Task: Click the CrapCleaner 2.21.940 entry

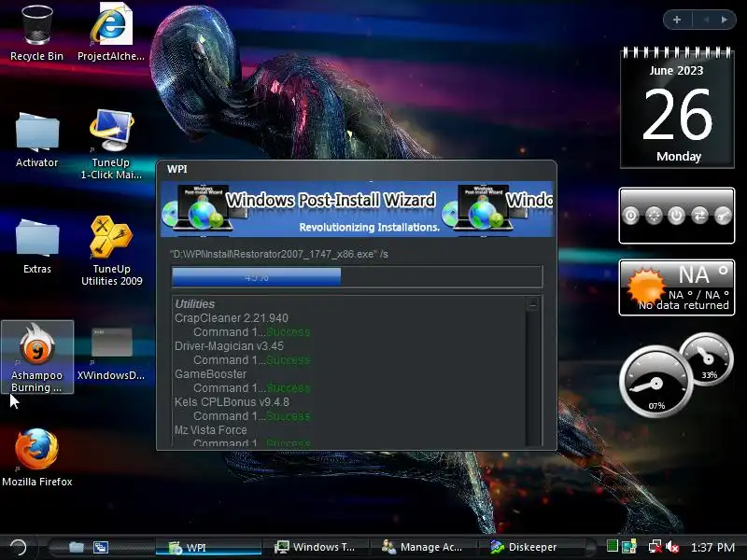Action: pos(232,318)
